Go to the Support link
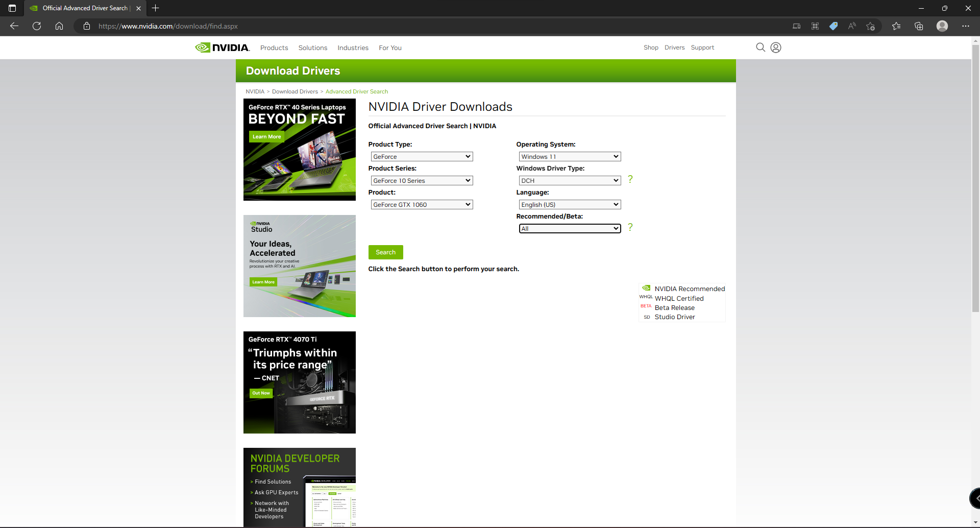The width and height of the screenshot is (980, 528). (x=702, y=47)
